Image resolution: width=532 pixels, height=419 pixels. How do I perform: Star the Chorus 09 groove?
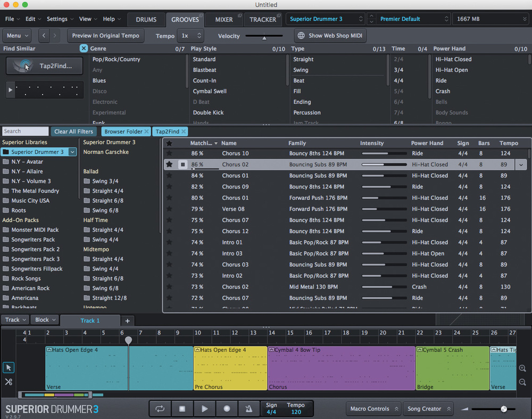pyautogui.click(x=169, y=186)
